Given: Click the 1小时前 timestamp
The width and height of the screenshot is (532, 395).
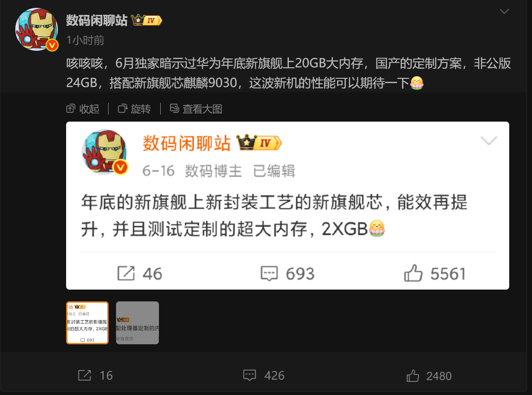Looking at the screenshot, I should [85, 40].
